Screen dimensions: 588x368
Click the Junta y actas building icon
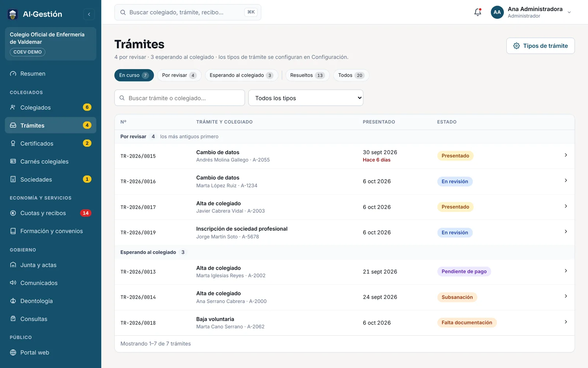pyautogui.click(x=13, y=265)
